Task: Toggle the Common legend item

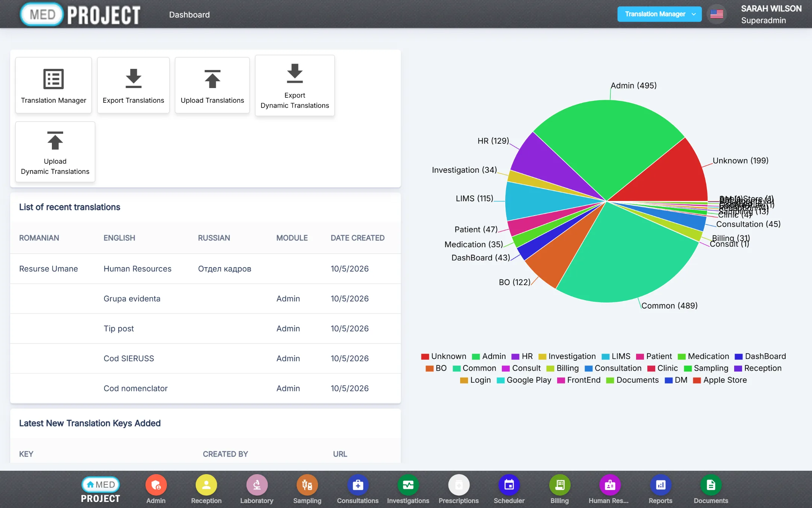Action: (474, 368)
